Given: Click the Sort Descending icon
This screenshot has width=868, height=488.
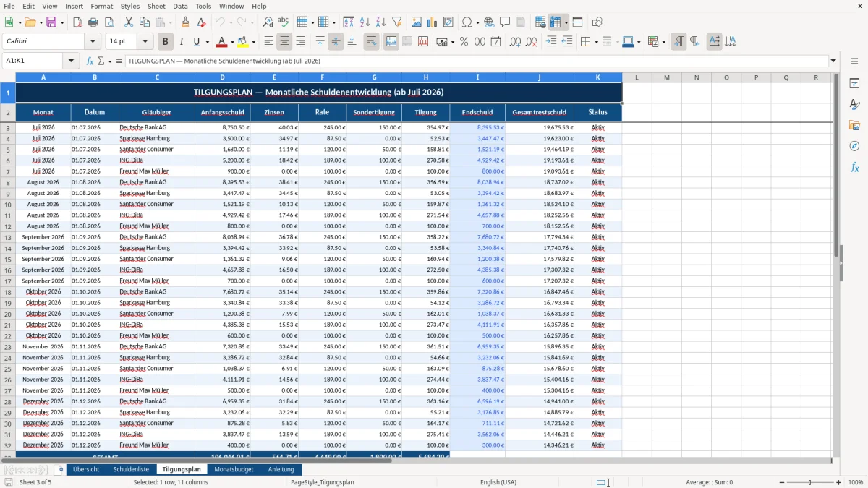Looking at the screenshot, I should tap(380, 22).
